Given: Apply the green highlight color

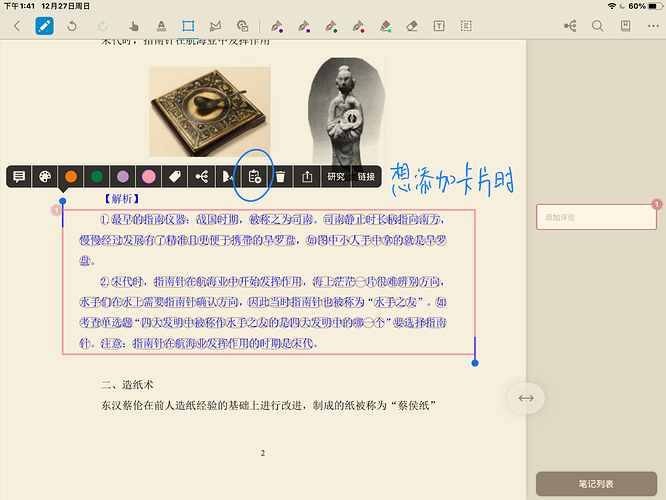Looking at the screenshot, I should (x=97, y=176).
